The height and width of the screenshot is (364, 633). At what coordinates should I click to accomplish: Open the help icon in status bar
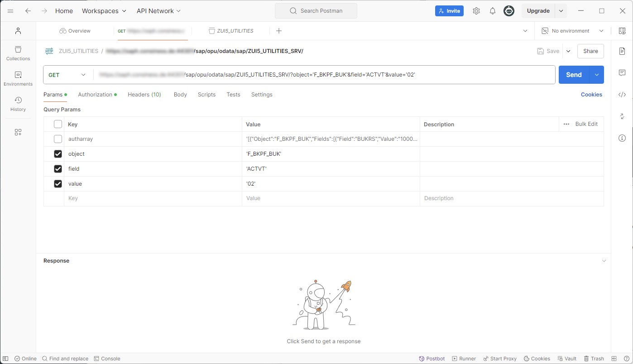[627, 359]
